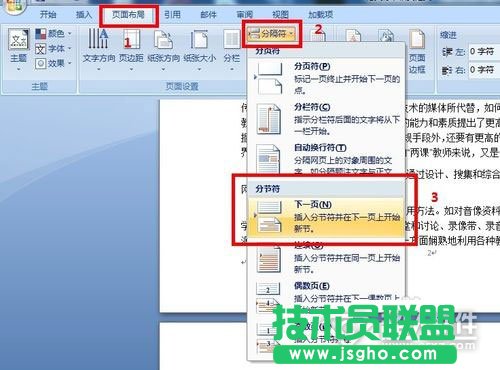The height and width of the screenshot is (370, 500).
Task: Choose 分栏符(C) column break
Action: pyautogui.click(x=327, y=119)
